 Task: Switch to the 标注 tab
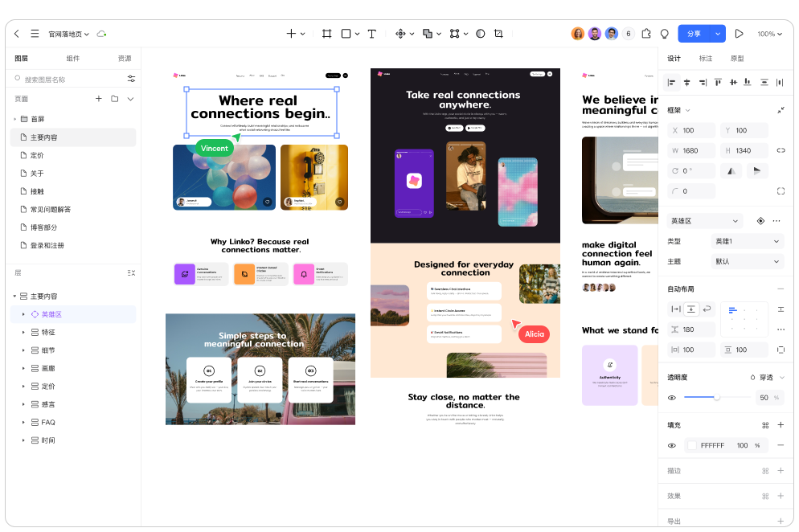[x=706, y=59]
